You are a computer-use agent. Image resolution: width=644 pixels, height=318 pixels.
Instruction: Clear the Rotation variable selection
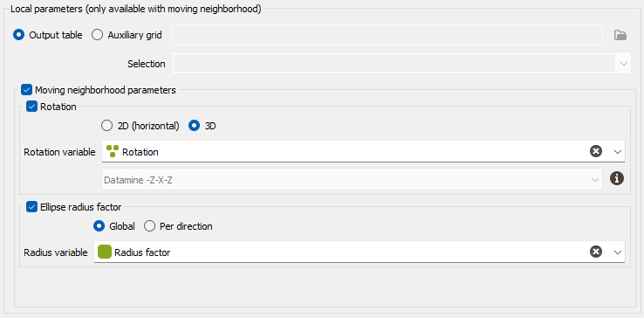595,151
